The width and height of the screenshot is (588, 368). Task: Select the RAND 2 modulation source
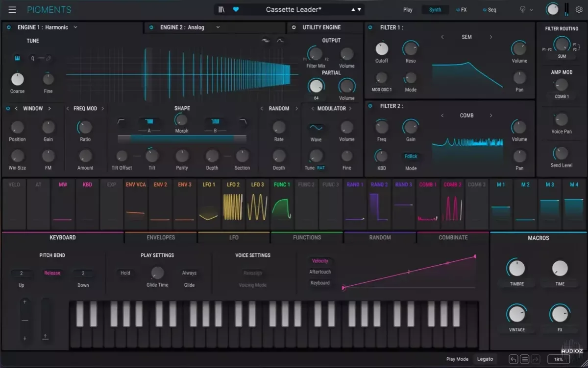tap(379, 205)
